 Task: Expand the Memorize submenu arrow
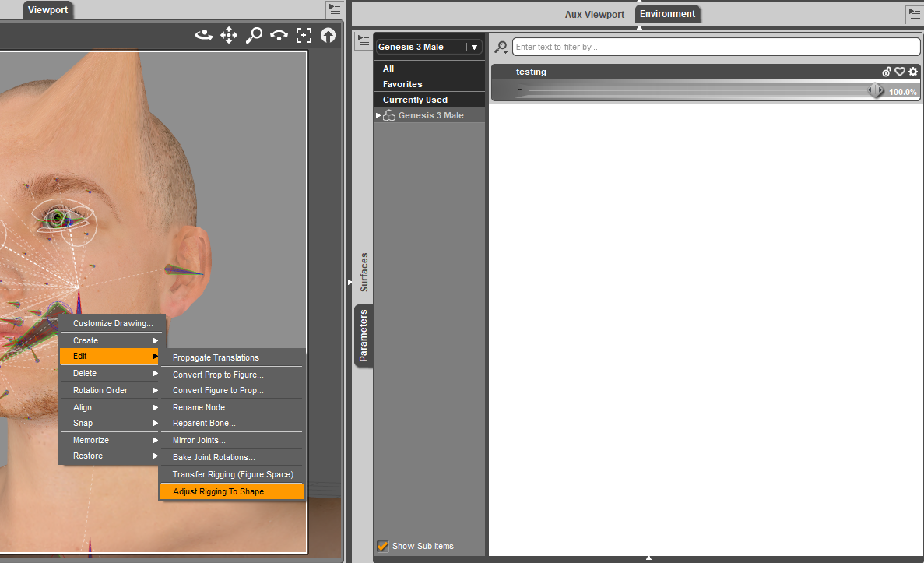click(x=156, y=440)
